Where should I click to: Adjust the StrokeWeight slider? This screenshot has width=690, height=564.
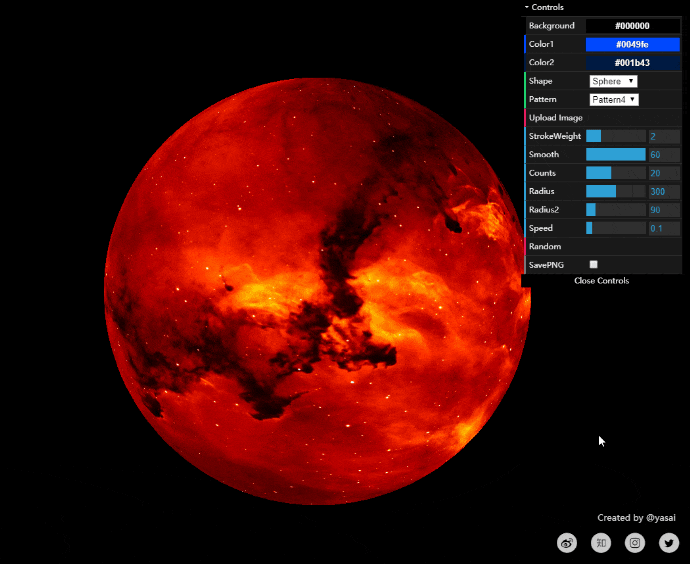(616, 136)
